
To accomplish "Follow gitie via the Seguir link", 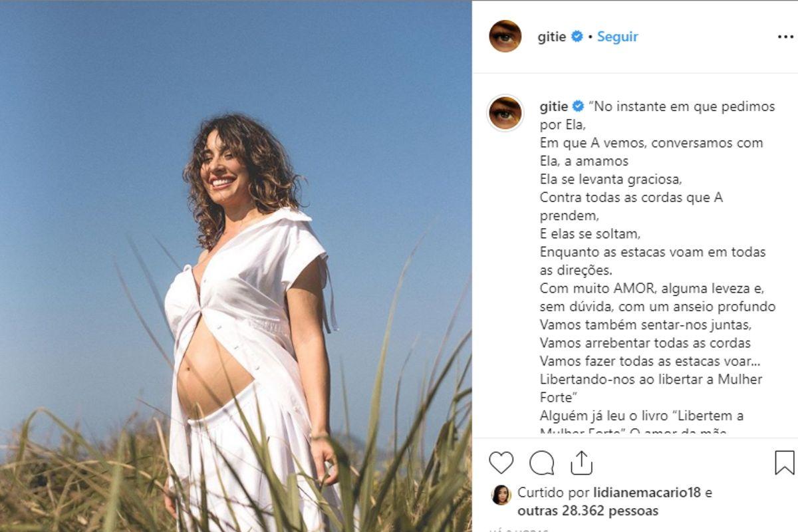I will click(x=617, y=37).
